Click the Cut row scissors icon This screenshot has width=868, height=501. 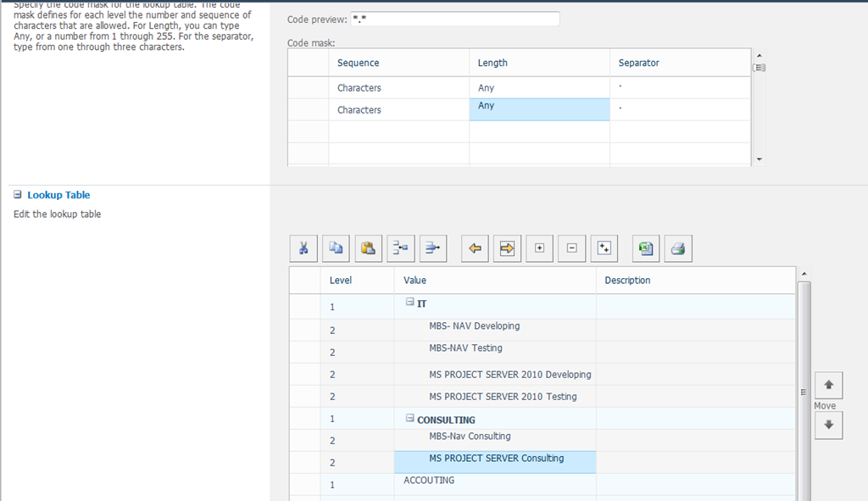coord(303,248)
